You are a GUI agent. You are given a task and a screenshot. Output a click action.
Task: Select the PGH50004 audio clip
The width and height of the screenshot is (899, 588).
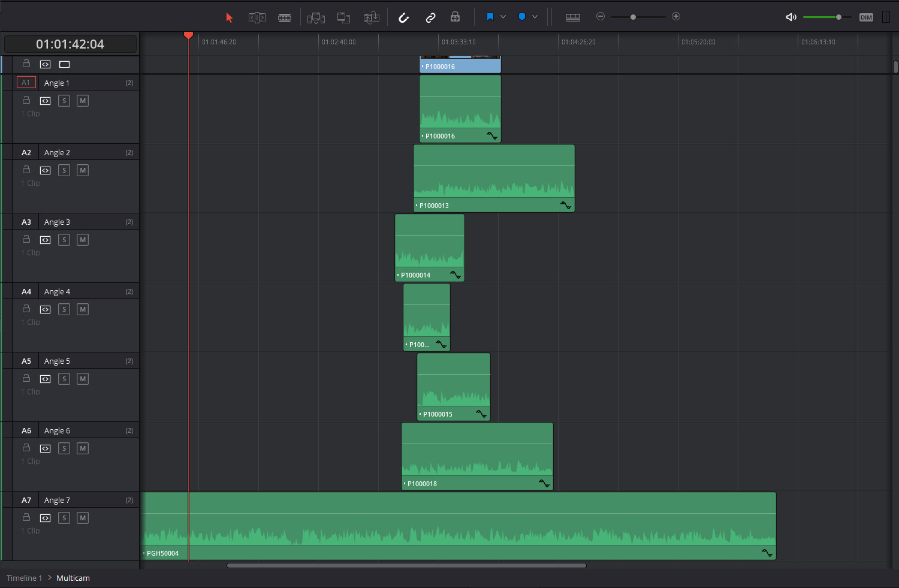[x=458, y=526]
